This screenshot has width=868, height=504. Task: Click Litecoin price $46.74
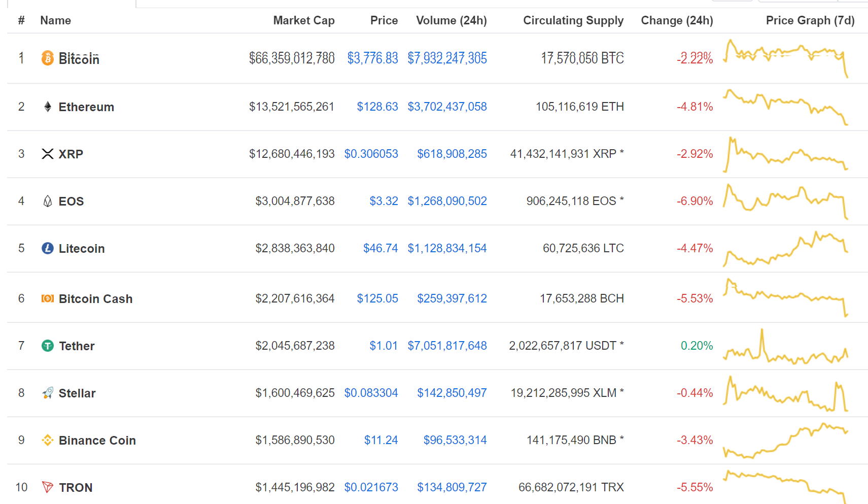click(x=380, y=248)
